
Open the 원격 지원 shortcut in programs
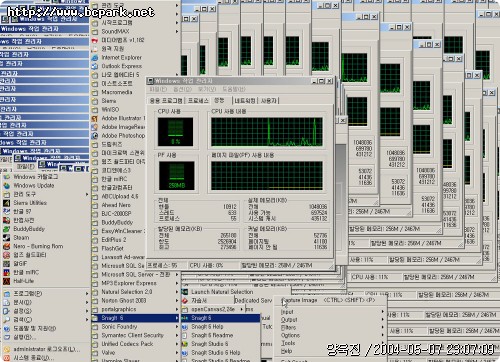point(113,49)
